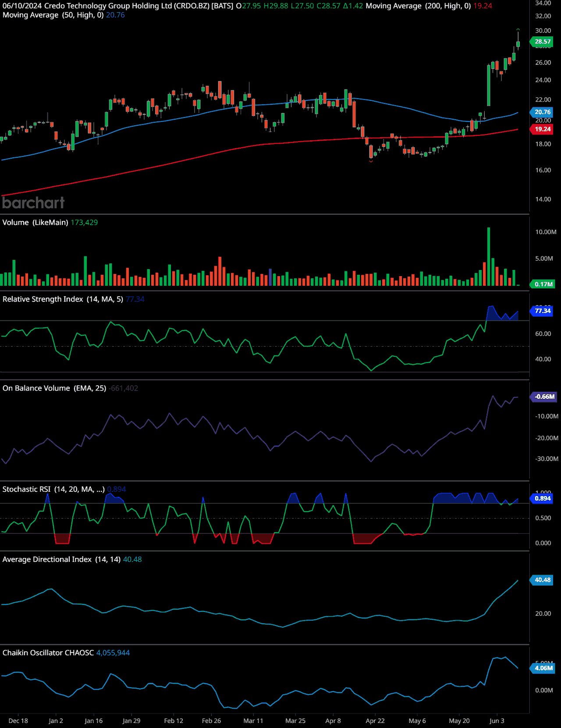Screen dimensions: 561x728
Task: Click the Mar 11 date on time axis
Action: (x=253, y=721)
